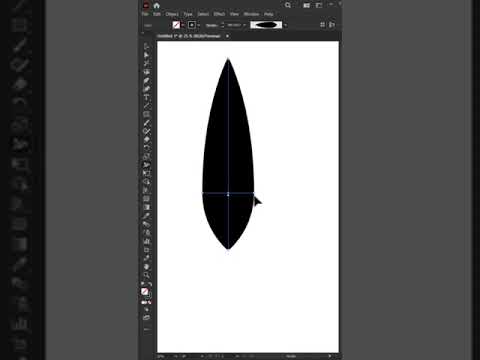Open the Stroke panel link label
Screen dimensions: 480x360
212,25
